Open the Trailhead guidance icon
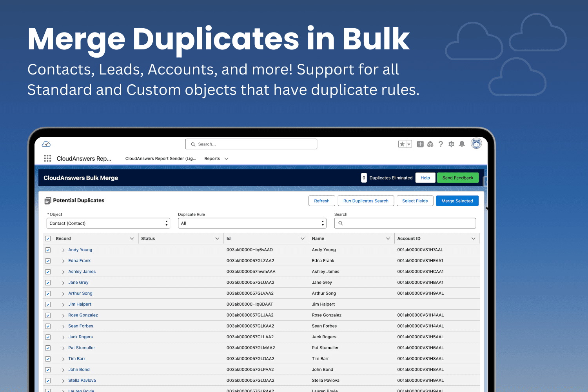The height and width of the screenshot is (392, 588). click(430, 144)
